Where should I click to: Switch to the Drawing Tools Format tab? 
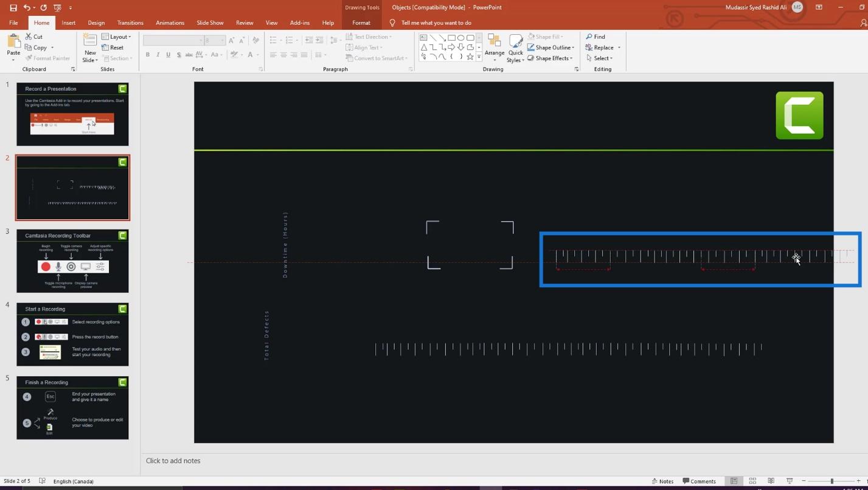pyautogui.click(x=361, y=23)
